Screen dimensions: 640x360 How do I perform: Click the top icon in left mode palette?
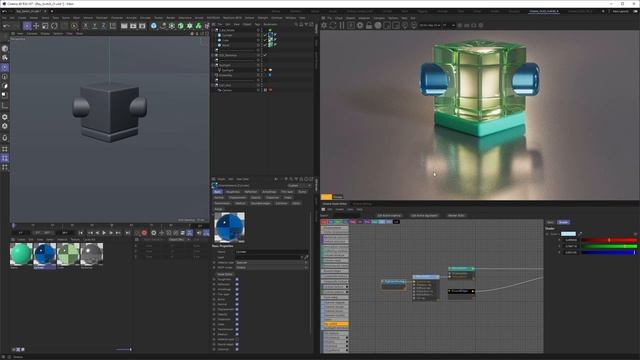click(x=4, y=48)
